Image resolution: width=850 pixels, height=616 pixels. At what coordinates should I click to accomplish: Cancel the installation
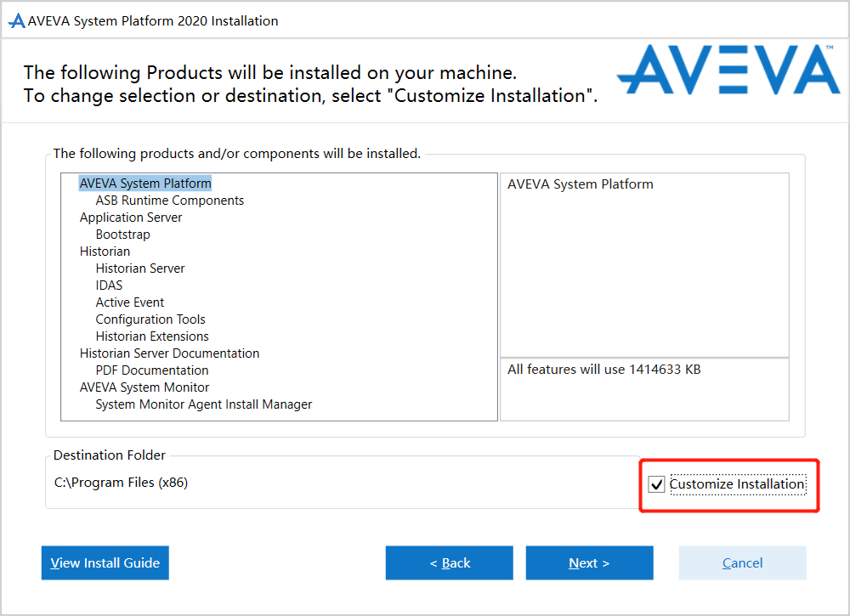coord(742,562)
